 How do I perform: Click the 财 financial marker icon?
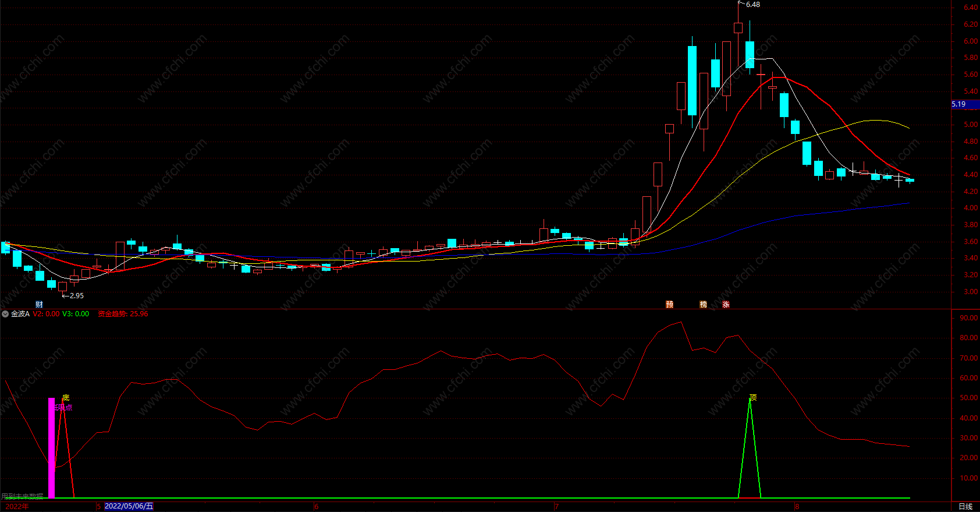pos(39,304)
